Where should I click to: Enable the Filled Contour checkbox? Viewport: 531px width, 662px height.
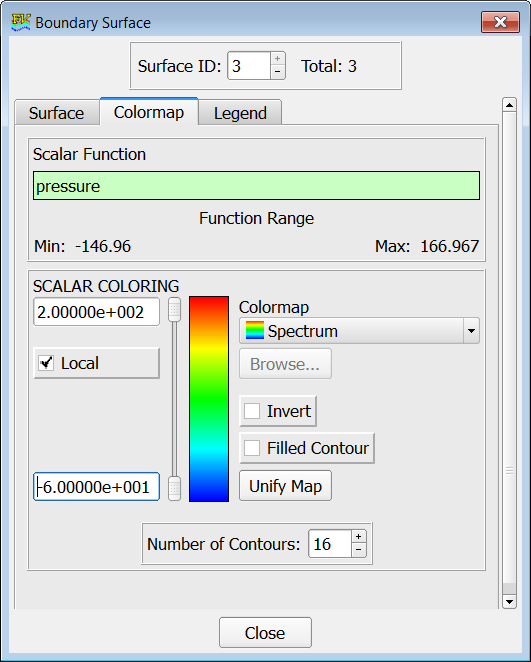[x=252, y=448]
